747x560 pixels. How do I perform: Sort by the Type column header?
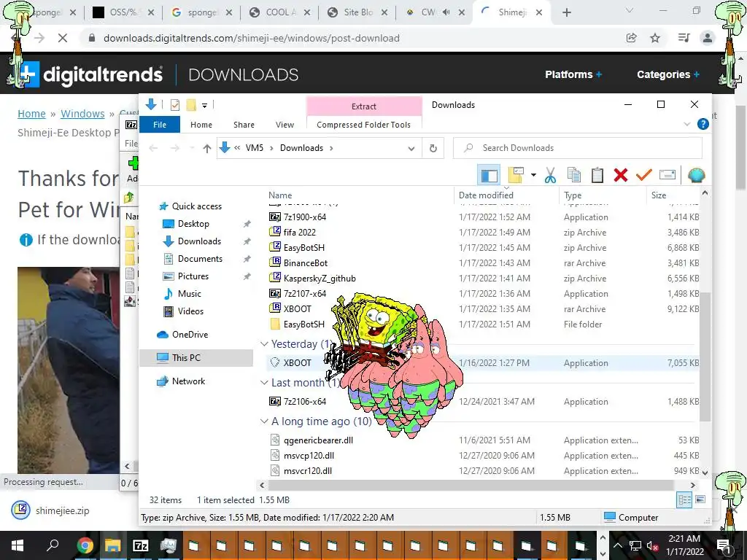(x=573, y=195)
